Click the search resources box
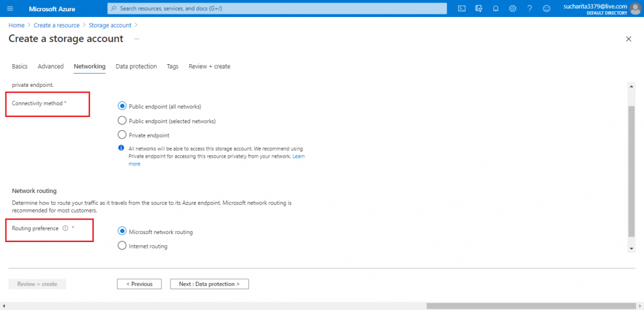The image size is (644, 310). (x=277, y=9)
